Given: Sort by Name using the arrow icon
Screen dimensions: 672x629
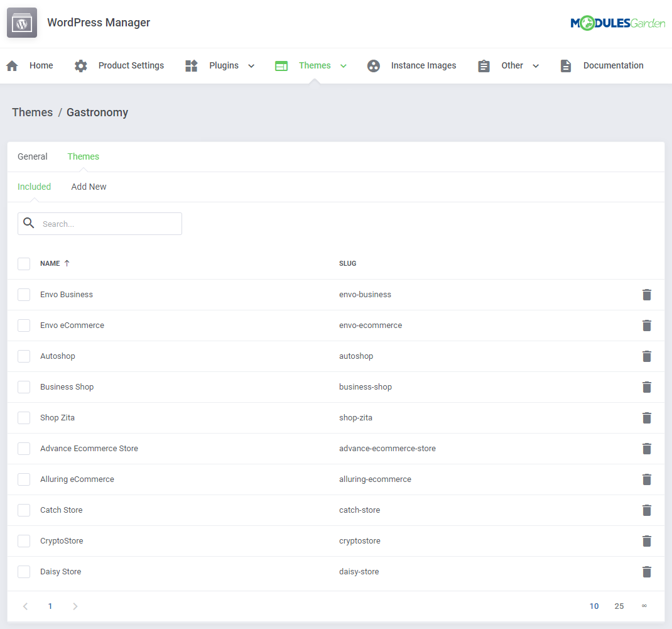Looking at the screenshot, I should coord(67,263).
